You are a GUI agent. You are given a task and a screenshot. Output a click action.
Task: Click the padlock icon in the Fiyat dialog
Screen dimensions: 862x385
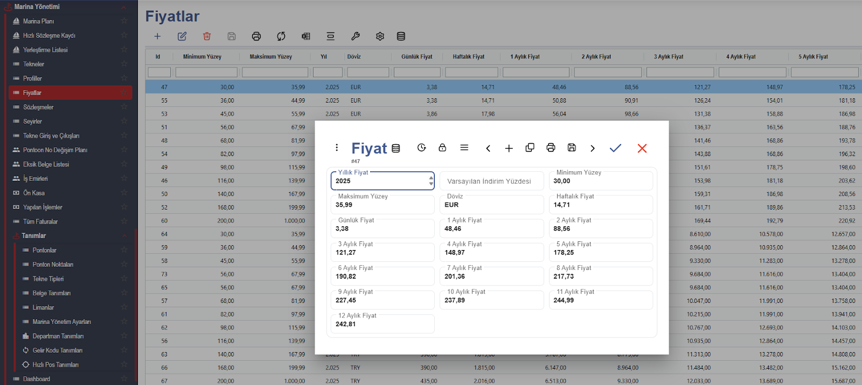click(442, 147)
